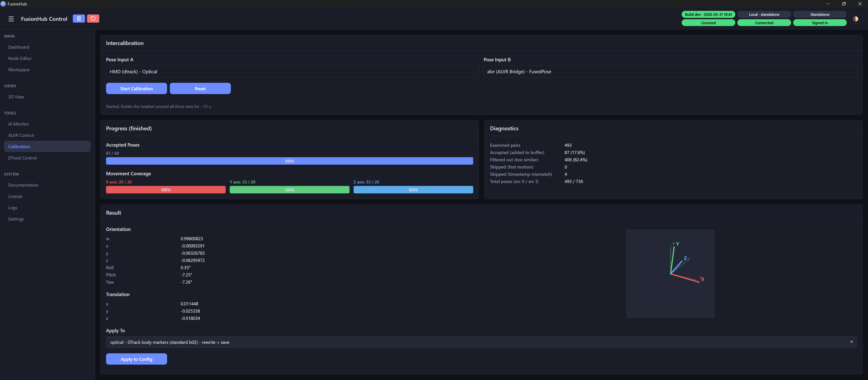Click the Connected status badge
Viewport: 868px width, 380px height.
(x=764, y=23)
